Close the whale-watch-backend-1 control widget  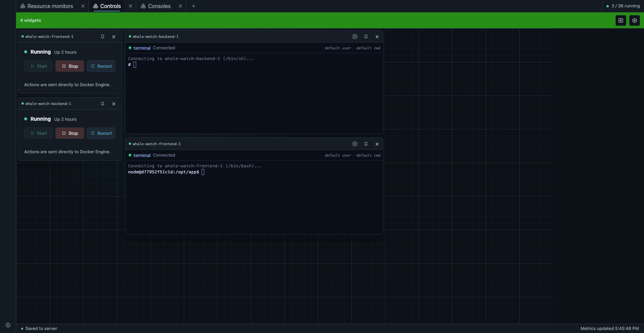[114, 104]
